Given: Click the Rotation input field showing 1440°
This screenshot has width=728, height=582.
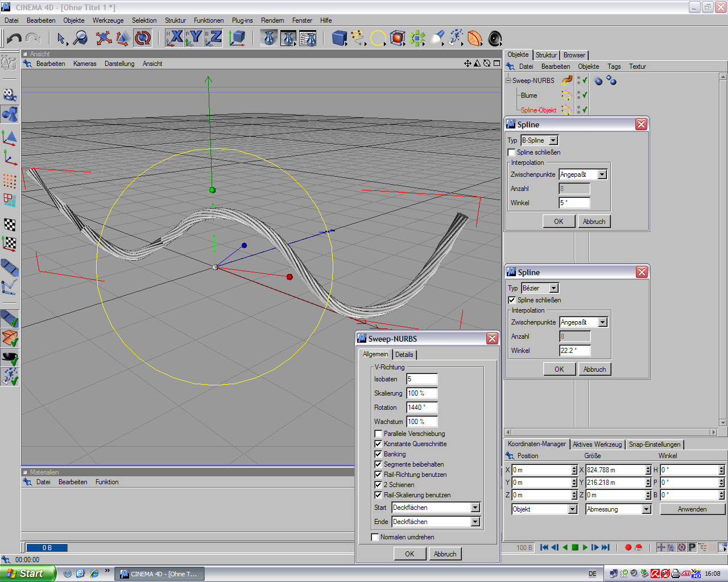Looking at the screenshot, I should (x=421, y=408).
